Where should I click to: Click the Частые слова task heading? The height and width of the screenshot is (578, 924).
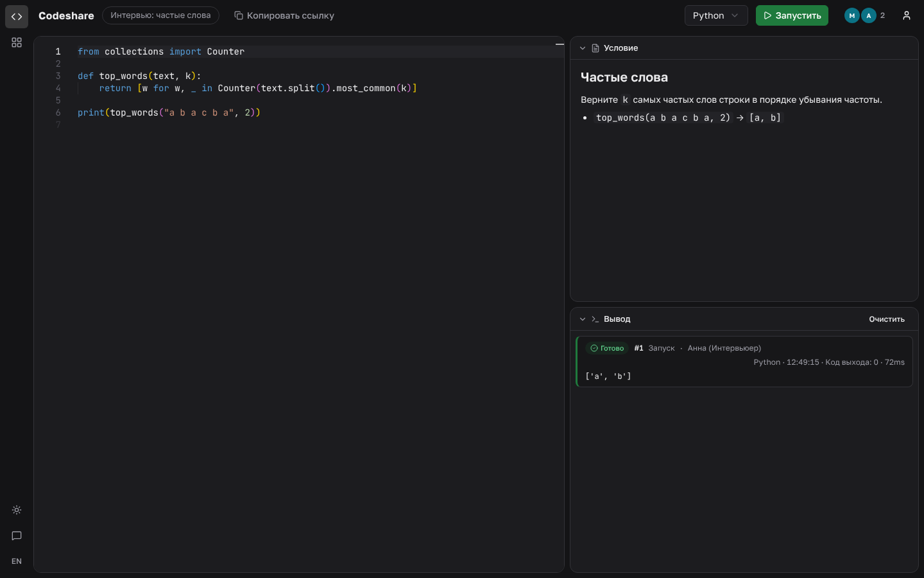[624, 77]
